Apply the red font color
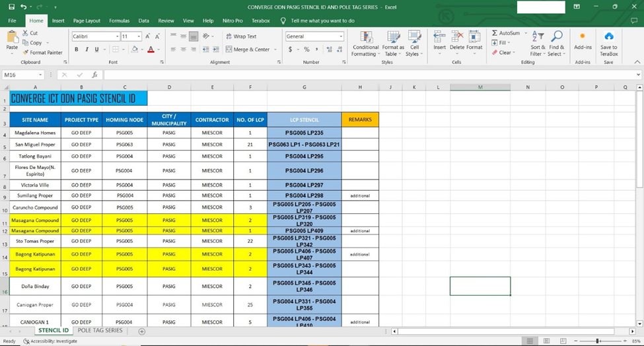Image resolution: width=644 pixels, height=346 pixels. (x=151, y=50)
